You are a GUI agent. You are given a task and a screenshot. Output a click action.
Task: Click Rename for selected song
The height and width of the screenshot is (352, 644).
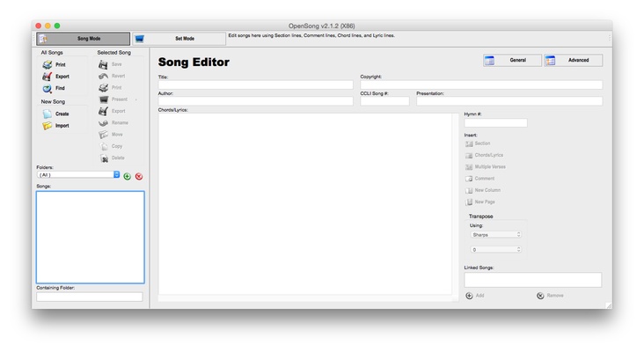(113, 123)
